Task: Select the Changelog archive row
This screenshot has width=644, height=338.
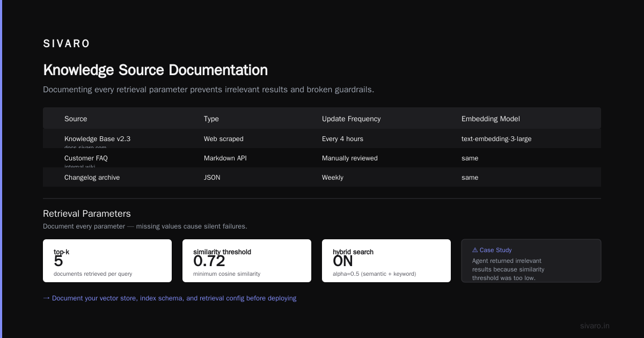Action: [x=322, y=177]
